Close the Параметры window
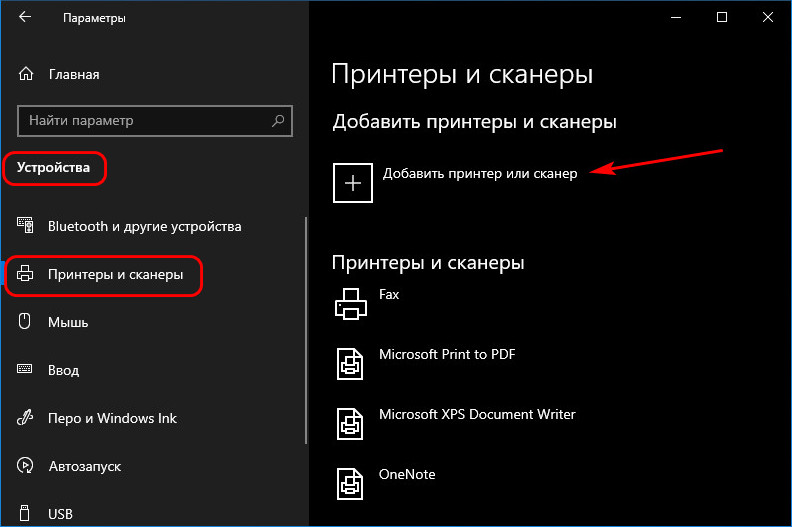 pyautogui.click(x=768, y=18)
